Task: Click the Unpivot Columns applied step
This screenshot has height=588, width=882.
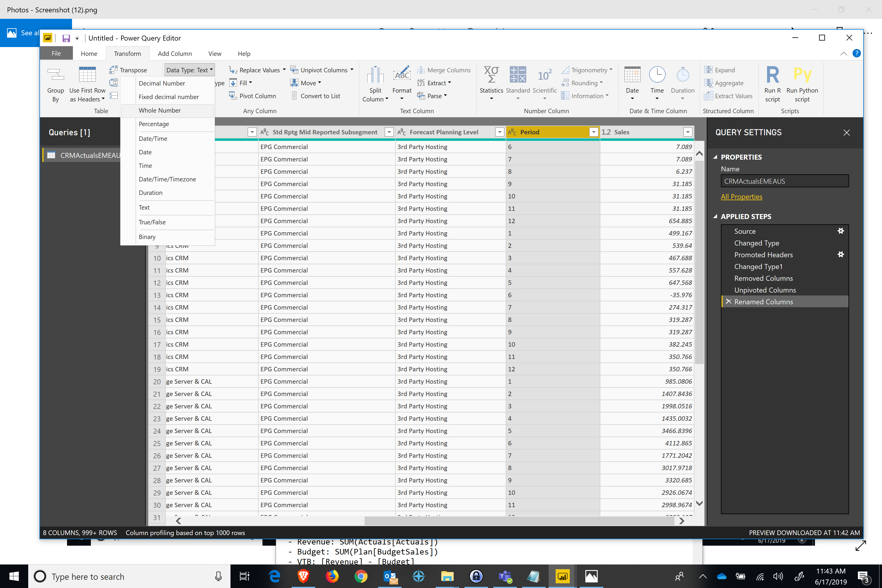Action: point(765,289)
